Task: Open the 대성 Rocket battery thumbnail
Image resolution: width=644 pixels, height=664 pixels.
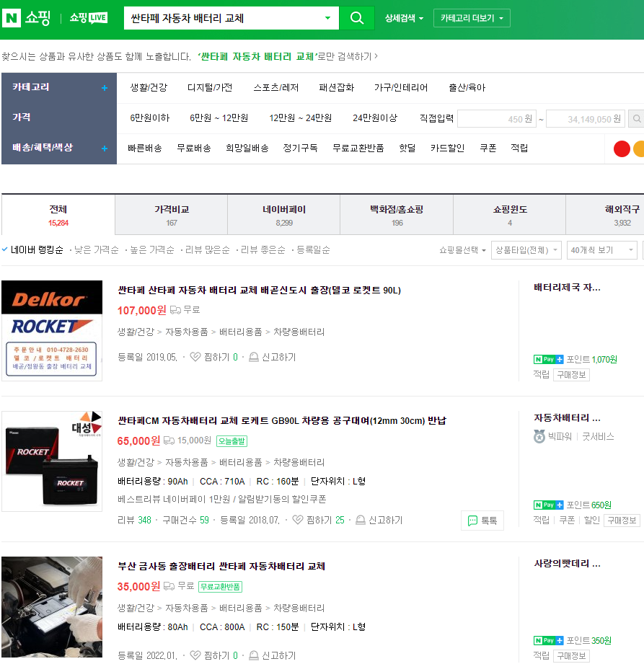Action: click(x=52, y=461)
